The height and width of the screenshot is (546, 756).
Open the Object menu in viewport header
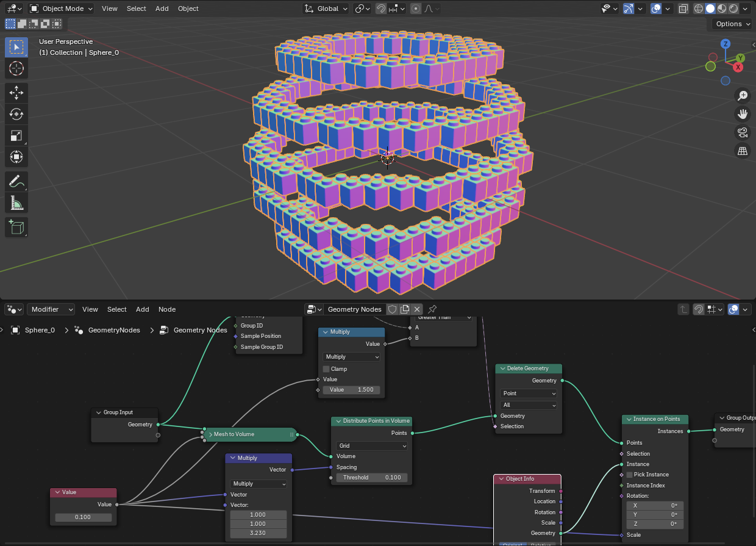coord(188,9)
